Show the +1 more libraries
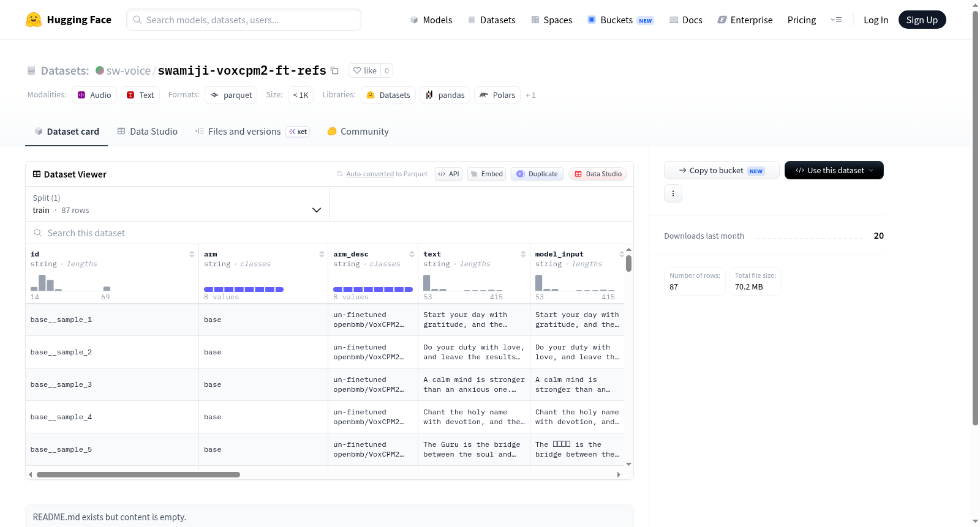The image size is (980, 527). (x=530, y=95)
